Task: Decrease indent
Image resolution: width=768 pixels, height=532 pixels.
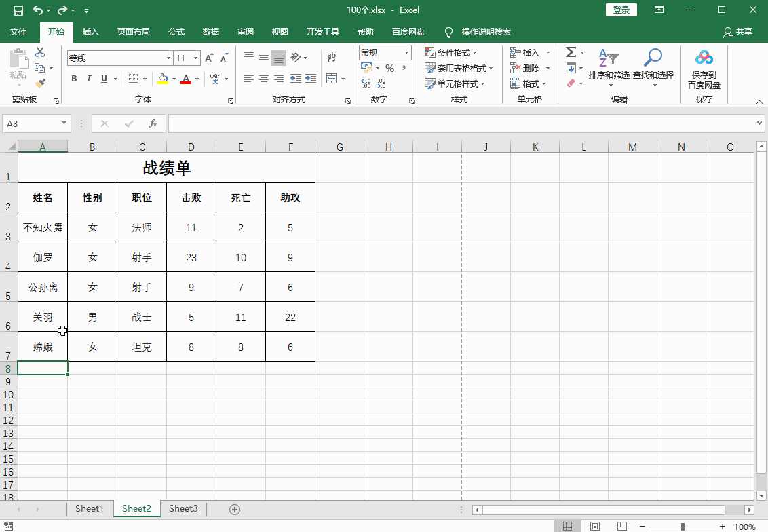Action: tap(296, 79)
